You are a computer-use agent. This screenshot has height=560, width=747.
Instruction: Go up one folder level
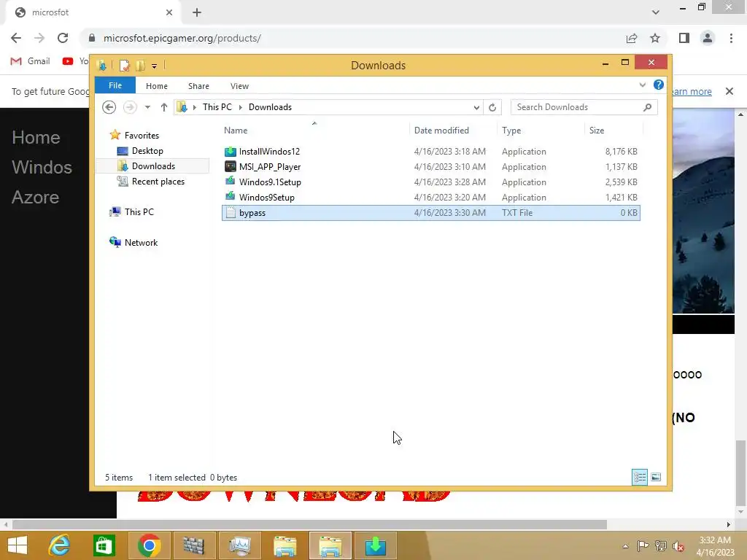[x=164, y=107]
